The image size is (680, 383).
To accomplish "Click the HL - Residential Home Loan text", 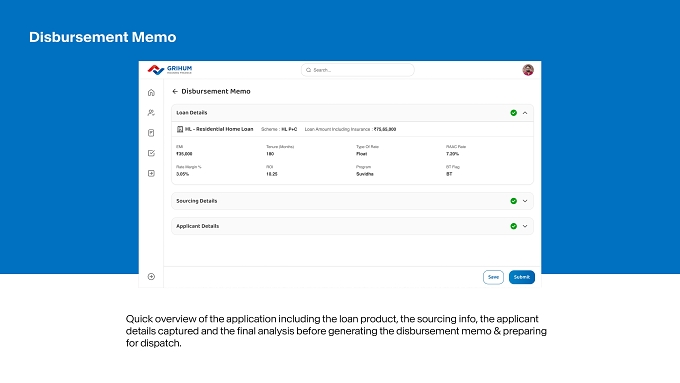I will pos(219,129).
